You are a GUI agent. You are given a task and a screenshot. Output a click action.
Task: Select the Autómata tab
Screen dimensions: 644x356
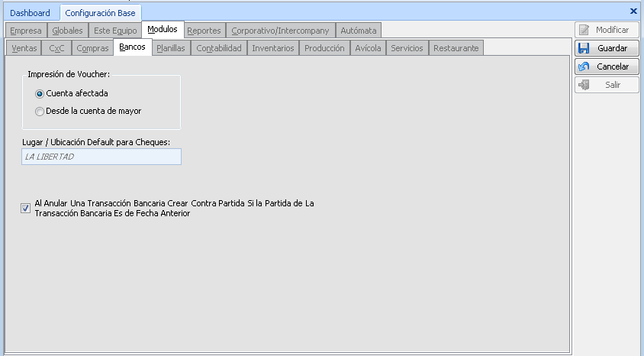point(358,31)
